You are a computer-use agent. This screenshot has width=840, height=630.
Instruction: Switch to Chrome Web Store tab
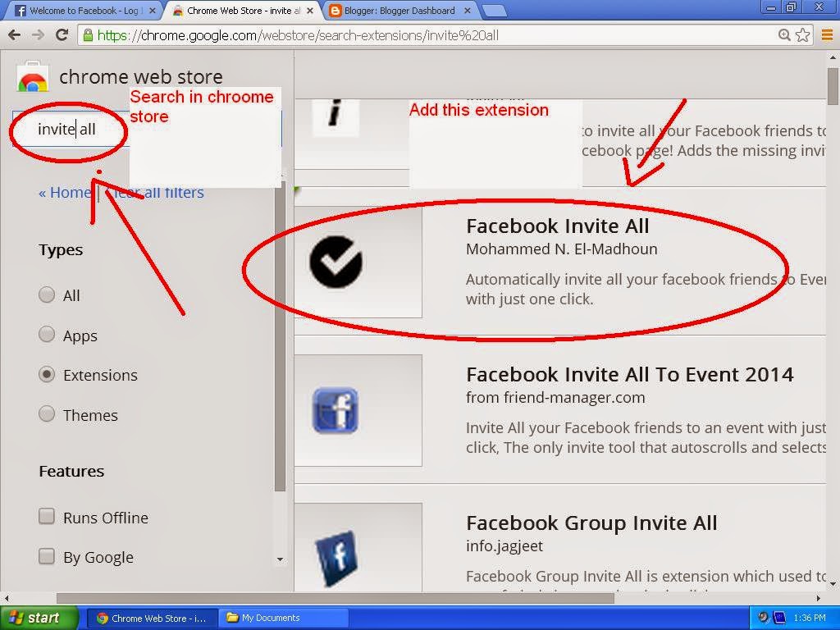(x=242, y=11)
